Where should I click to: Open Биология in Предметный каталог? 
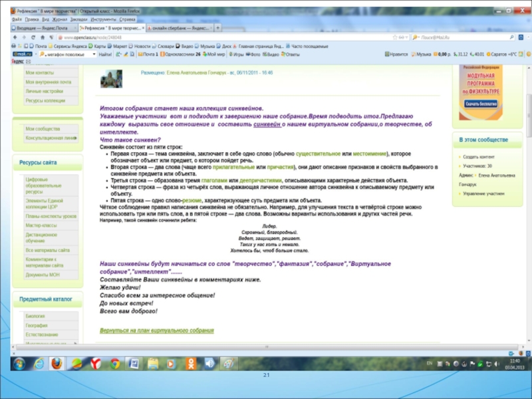pyautogui.click(x=35, y=316)
